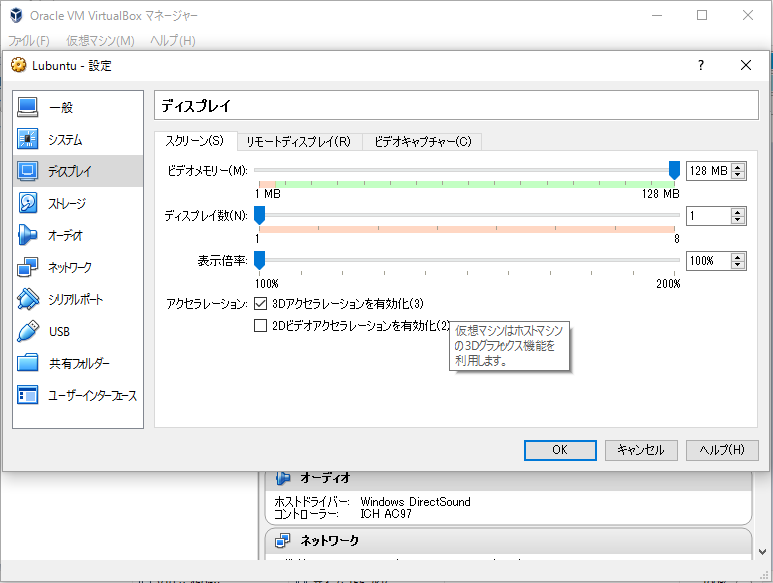The height and width of the screenshot is (583, 773).
Task: Select システム text in settings list
Action: tap(65, 139)
